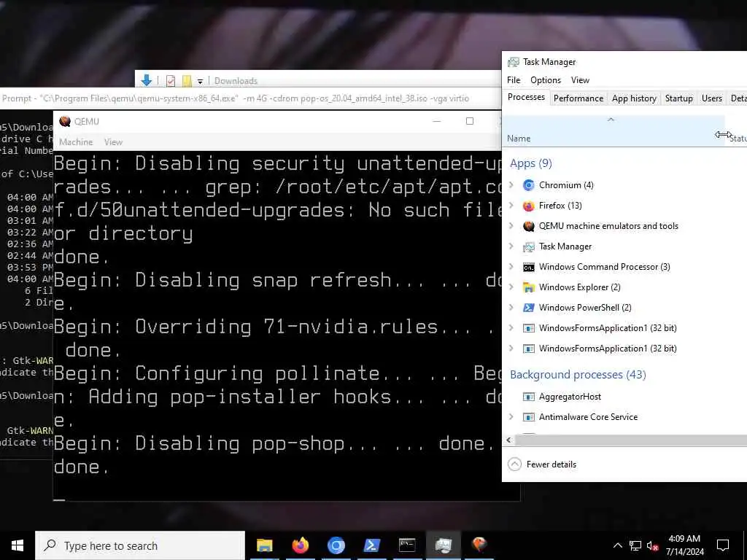This screenshot has width=747, height=560.
Task: Select the Processes tab
Action: tap(526, 97)
